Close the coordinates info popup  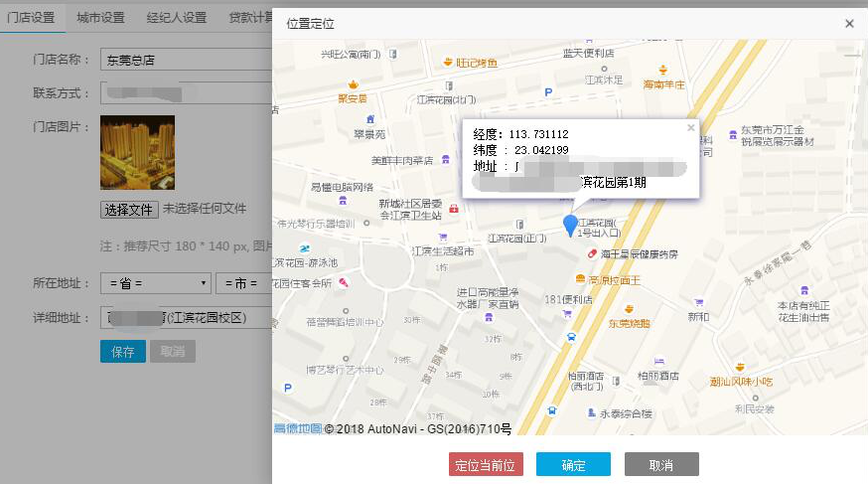pyautogui.click(x=690, y=128)
